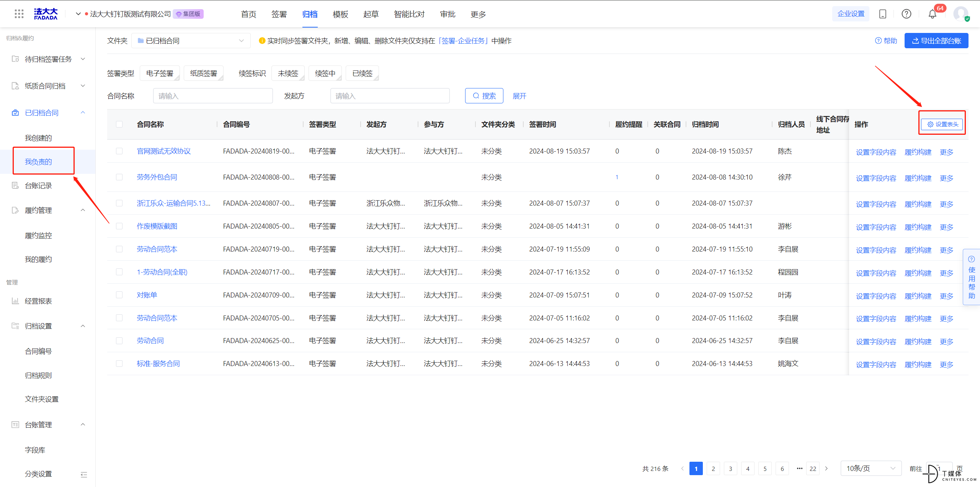Check the 官网测试无效协议 row checkbox
Screen dimensions: 980x487
[119, 151]
